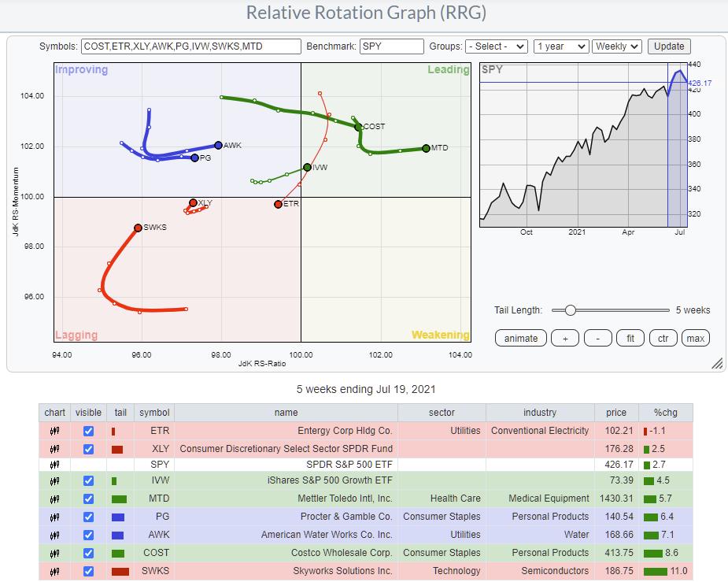Click the chart icon for COST row
The image size is (728, 582).
click(x=54, y=553)
